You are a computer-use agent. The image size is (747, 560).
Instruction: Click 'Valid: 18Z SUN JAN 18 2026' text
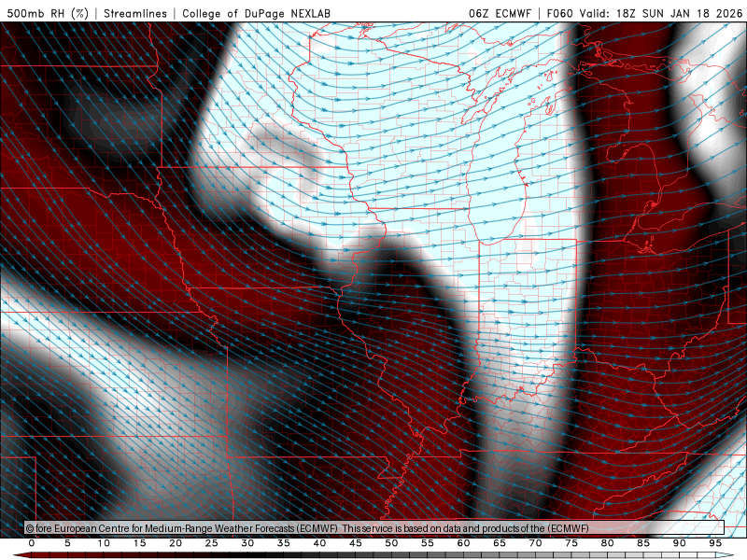[661, 13]
